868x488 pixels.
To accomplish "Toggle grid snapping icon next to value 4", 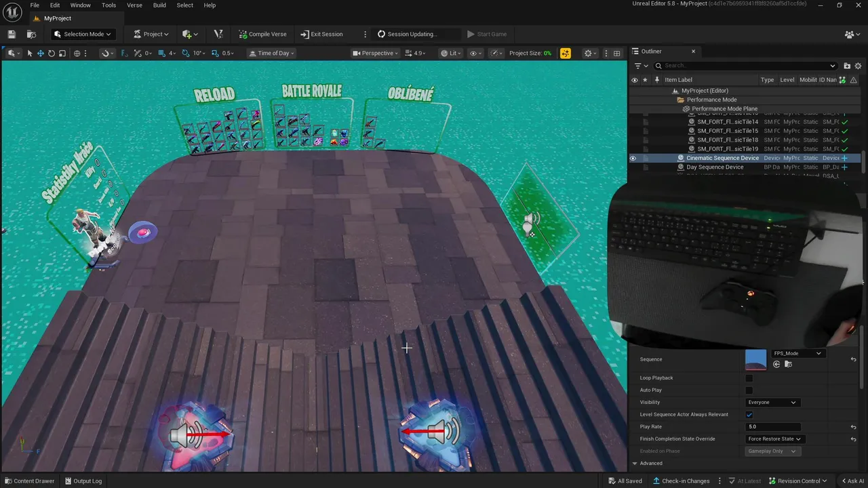I will coord(161,53).
